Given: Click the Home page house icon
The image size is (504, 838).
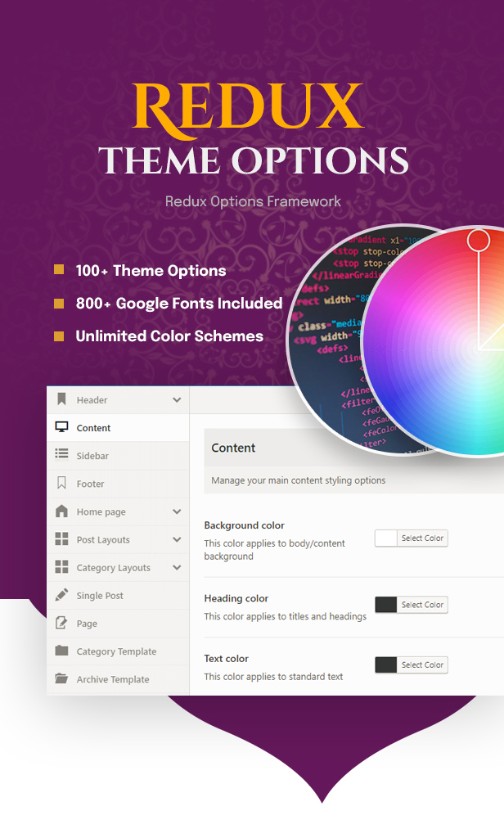Looking at the screenshot, I should 61,511.
